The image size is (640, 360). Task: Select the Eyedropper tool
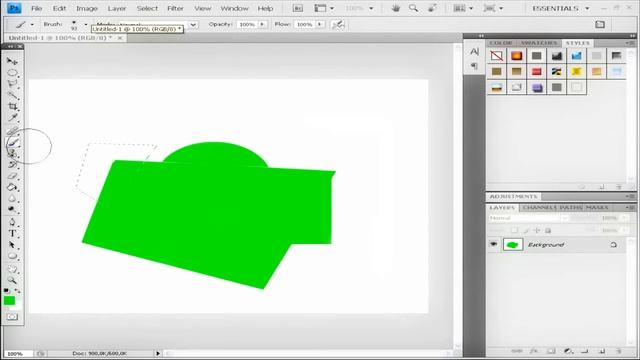click(12, 118)
